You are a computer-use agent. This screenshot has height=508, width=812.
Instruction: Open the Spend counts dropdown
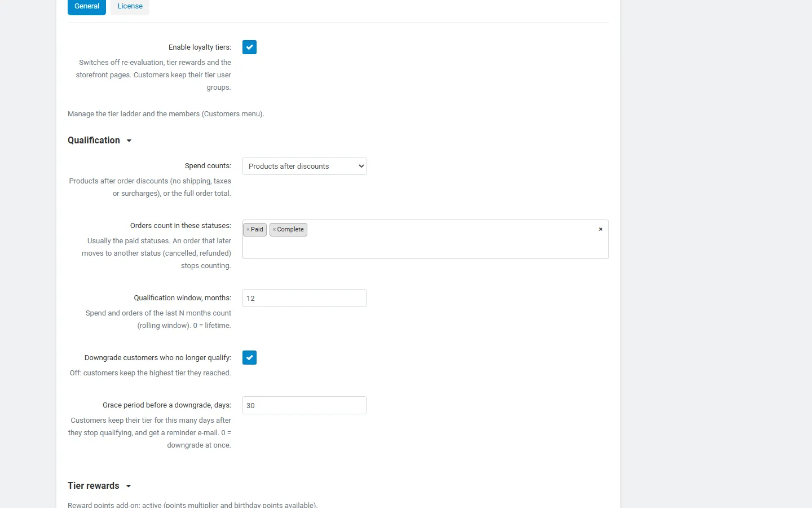point(304,166)
